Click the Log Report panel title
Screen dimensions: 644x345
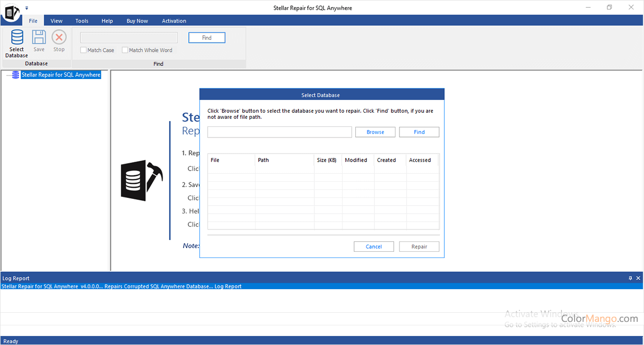click(x=16, y=278)
